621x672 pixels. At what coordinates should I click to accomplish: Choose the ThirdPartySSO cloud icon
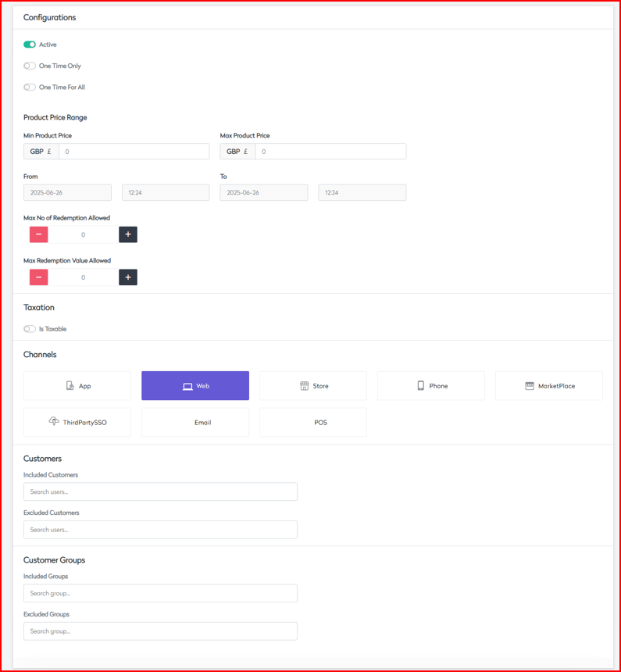click(54, 422)
